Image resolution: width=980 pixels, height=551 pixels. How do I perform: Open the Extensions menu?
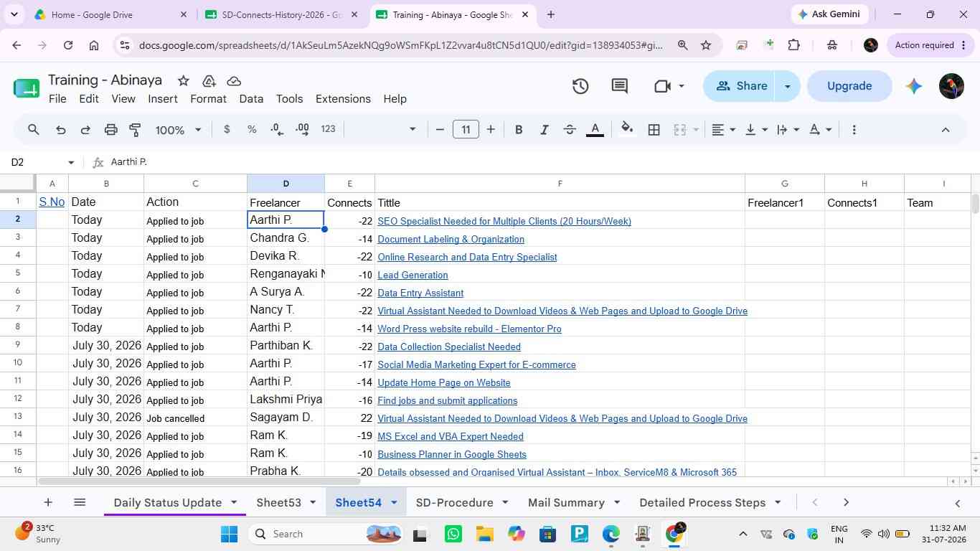[343, 99]
